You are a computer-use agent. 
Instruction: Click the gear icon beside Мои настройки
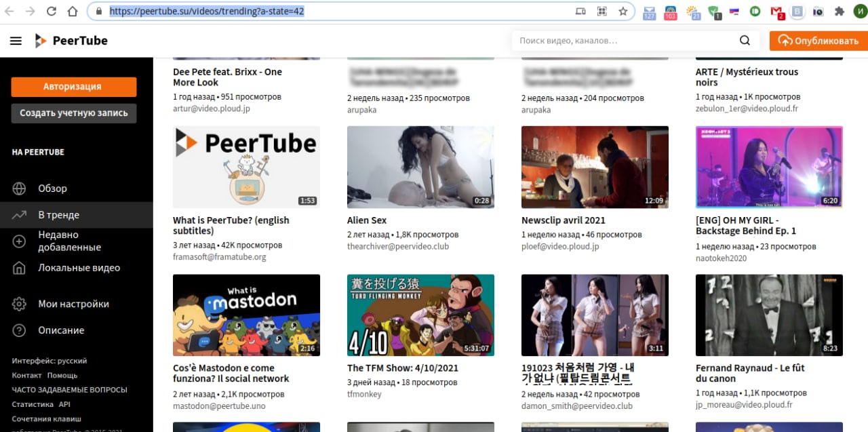pos(19,304)
